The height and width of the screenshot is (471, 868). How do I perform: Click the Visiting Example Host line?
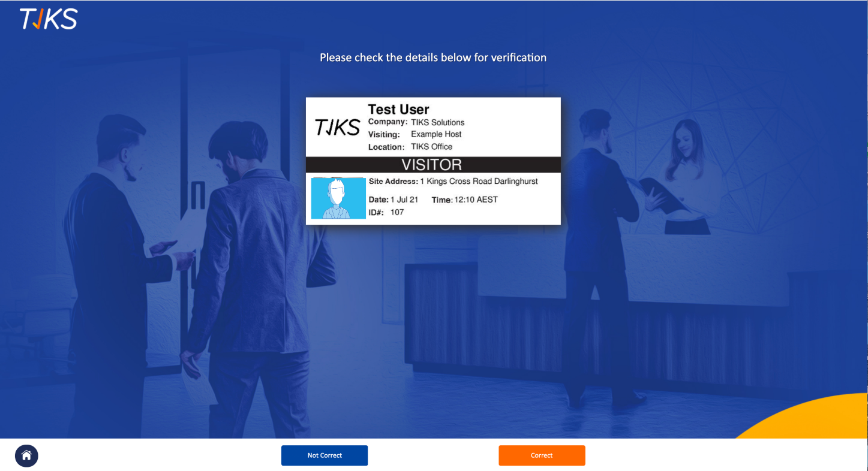(x=415, y=134)
